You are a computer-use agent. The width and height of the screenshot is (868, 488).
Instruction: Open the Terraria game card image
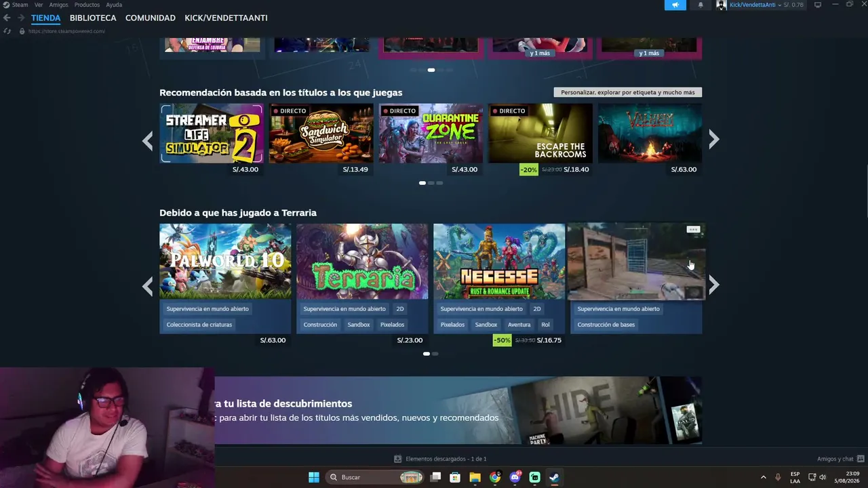[x=362, y=262]
